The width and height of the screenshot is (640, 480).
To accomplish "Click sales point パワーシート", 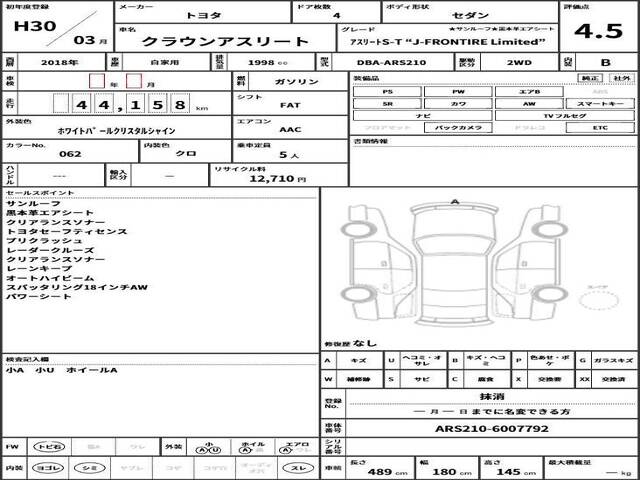I will pos(39,297).
